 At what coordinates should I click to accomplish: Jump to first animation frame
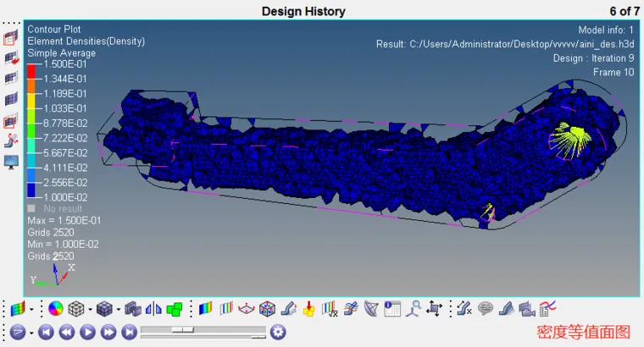tap(46, 332)
